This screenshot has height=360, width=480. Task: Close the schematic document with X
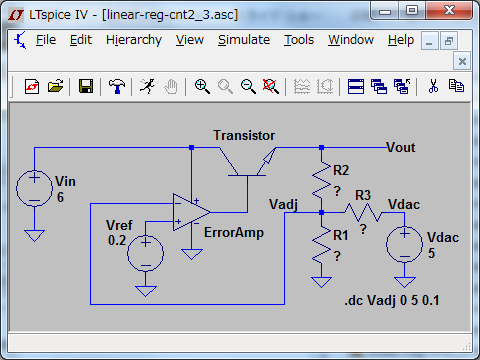[x=462, y=61]
